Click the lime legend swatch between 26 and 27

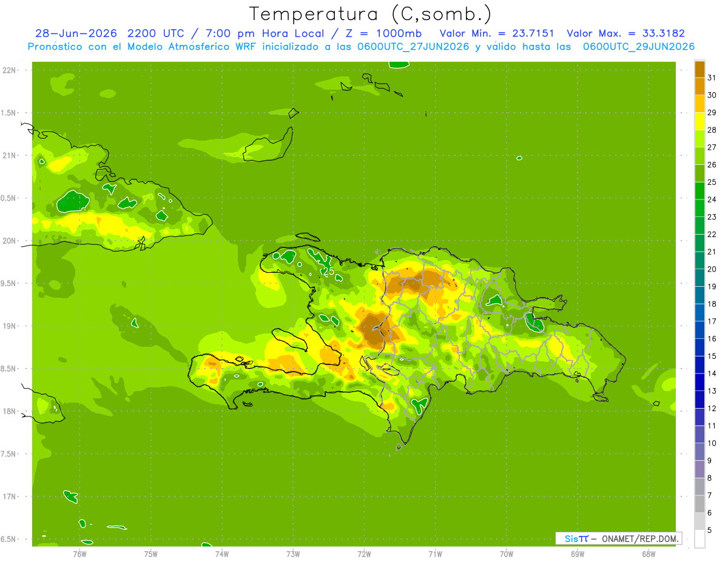coord(699,156)
